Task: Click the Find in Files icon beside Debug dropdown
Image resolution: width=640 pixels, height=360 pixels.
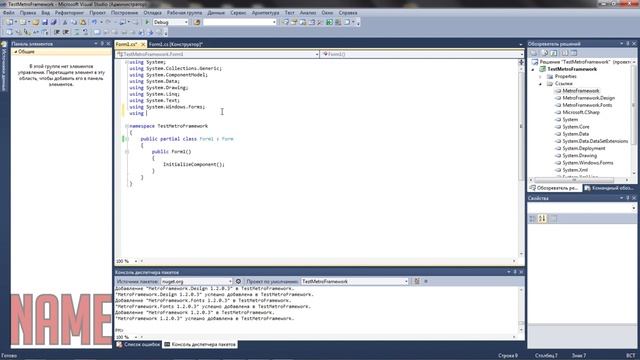Action: (197, 22)
